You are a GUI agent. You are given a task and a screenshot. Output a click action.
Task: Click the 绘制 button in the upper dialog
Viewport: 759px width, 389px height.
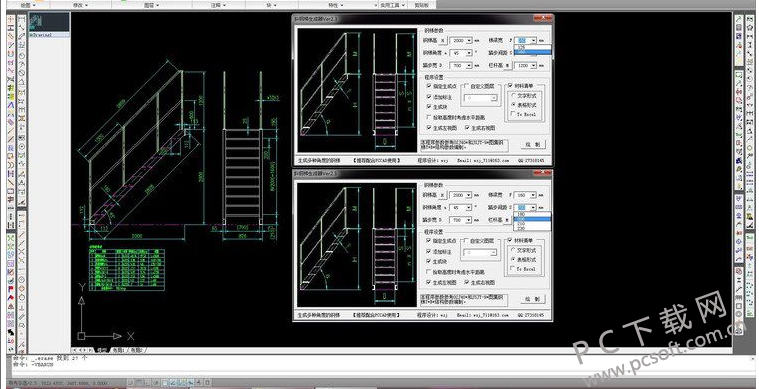[x=533, y=144]
